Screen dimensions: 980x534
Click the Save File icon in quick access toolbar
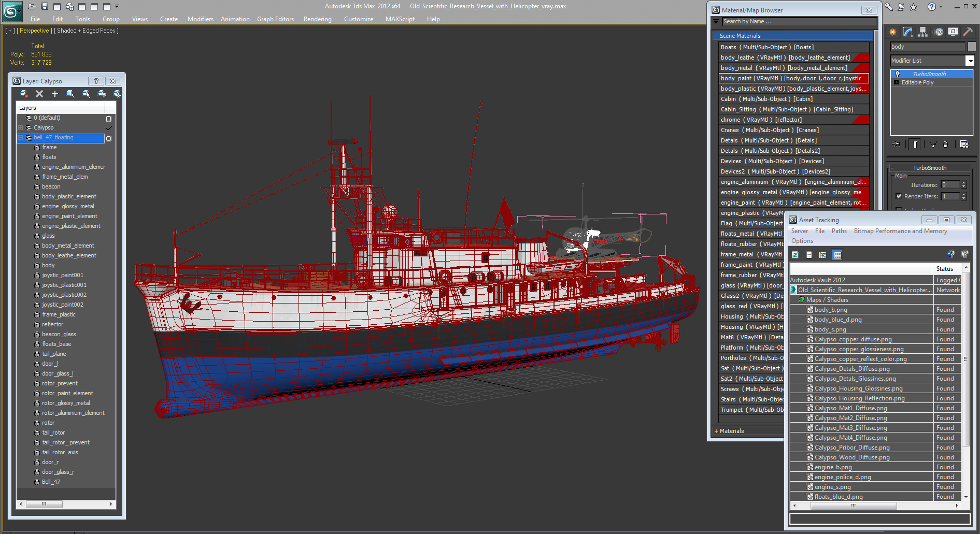coord(45,6)
